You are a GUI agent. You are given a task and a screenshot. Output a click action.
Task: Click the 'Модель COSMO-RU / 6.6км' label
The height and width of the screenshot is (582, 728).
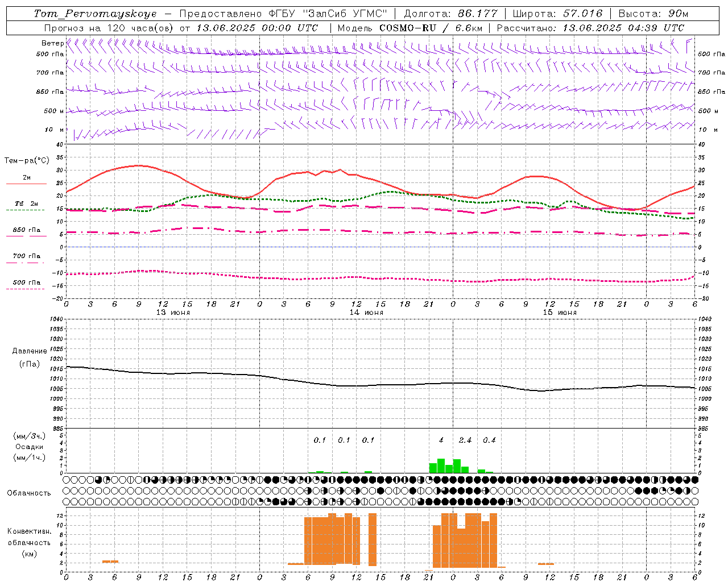pos(410,28)
